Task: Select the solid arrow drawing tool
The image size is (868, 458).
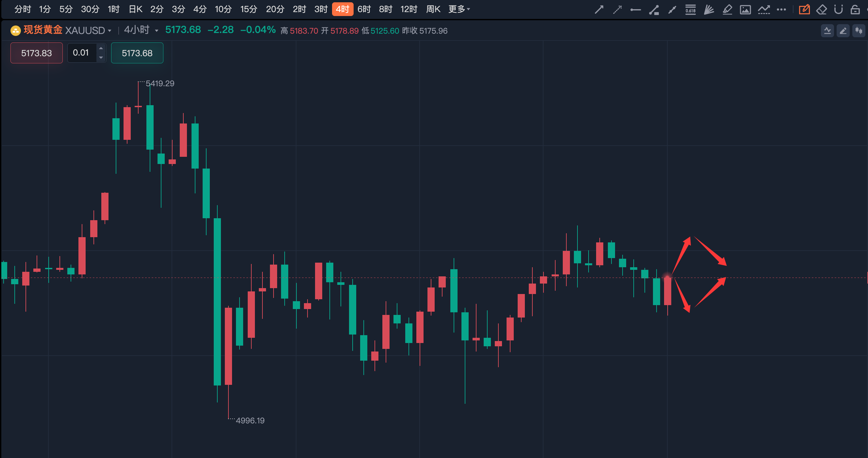Action: [599, 9]
